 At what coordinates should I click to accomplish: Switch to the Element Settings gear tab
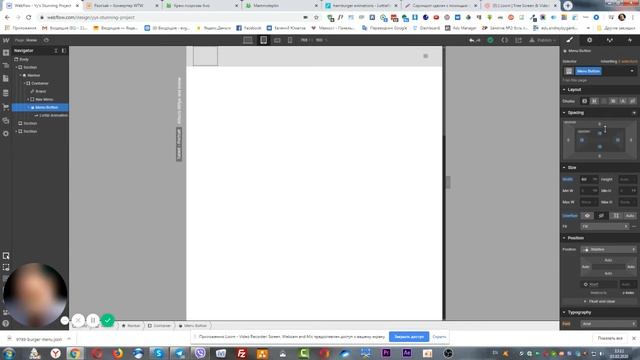pyautogui.click(x=589, y=40)
